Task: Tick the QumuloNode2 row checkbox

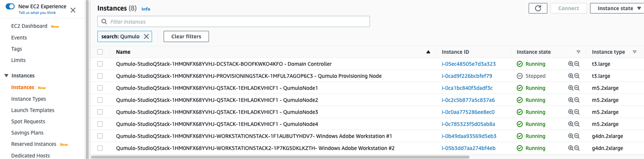Action: (100, 100)
